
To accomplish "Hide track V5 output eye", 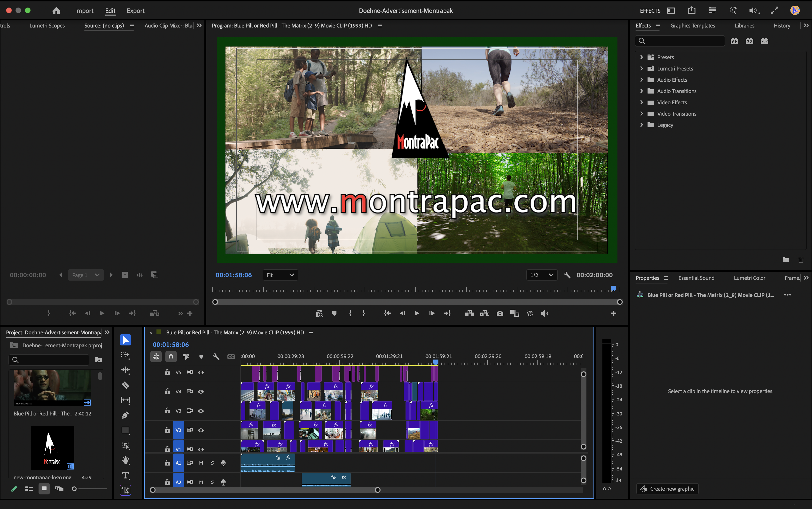I will [201, 372].
